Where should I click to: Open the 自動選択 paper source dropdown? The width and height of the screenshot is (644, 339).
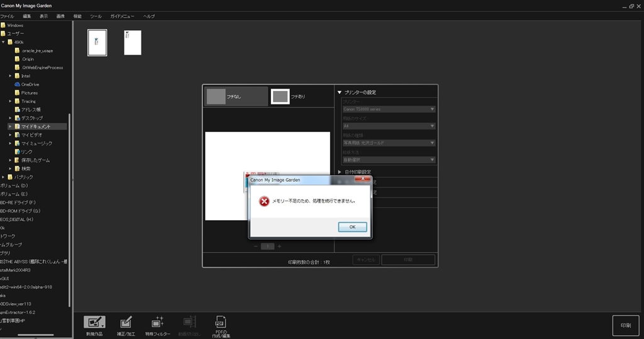(x=389, y=160)
